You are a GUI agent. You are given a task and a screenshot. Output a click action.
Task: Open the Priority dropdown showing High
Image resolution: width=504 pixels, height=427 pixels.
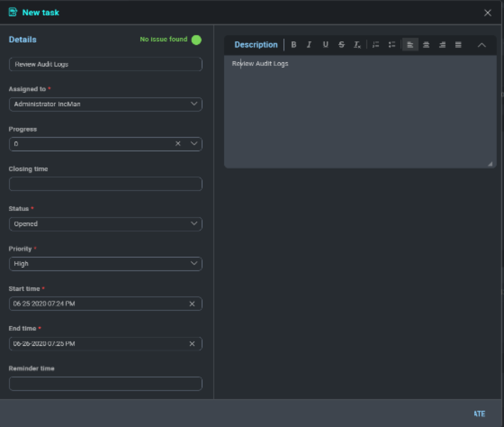click(x=194, y=263)
